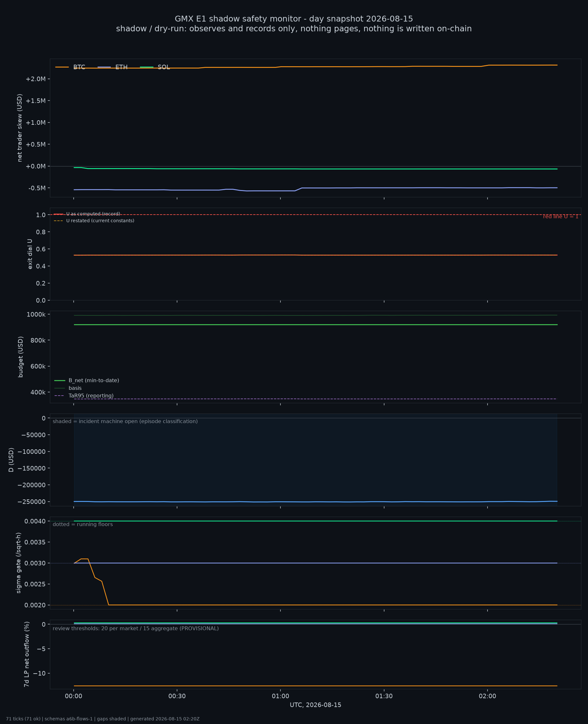This screenshot has height=724, width=588.
Task: Click the '−5' outflow tick label
Action: pos(41,649)
